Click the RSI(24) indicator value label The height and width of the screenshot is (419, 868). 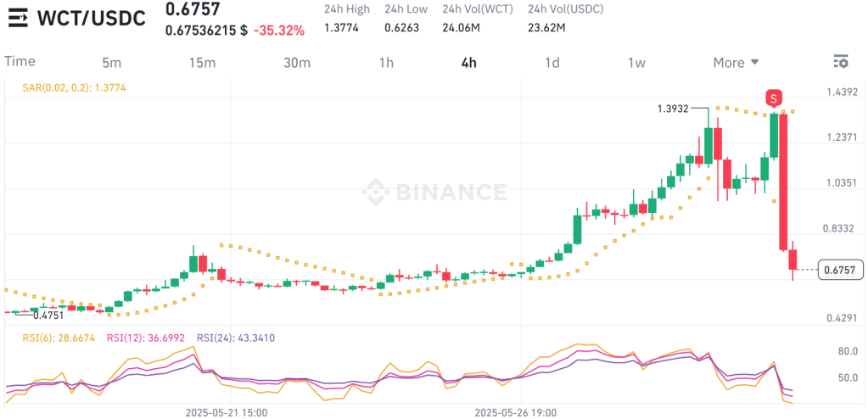tap(236, 338)
